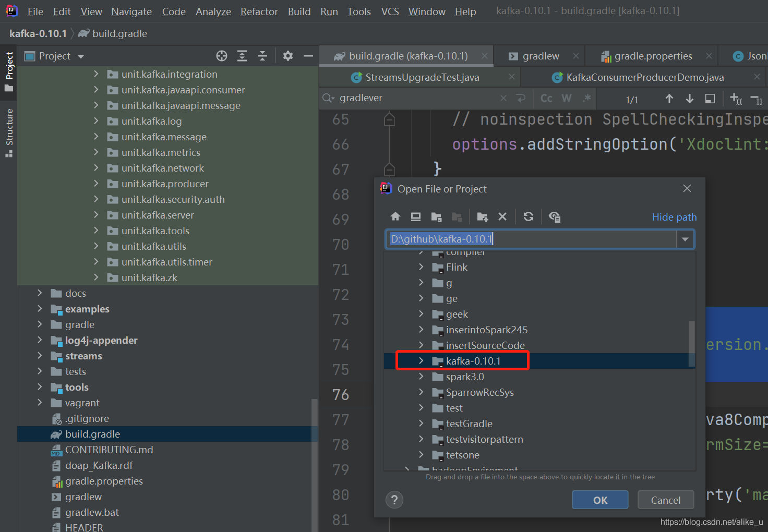This screenshot has height=532, width=768.
Task: Toggle Match Case (Cc) in search
Action: click(x=546, y=98)
